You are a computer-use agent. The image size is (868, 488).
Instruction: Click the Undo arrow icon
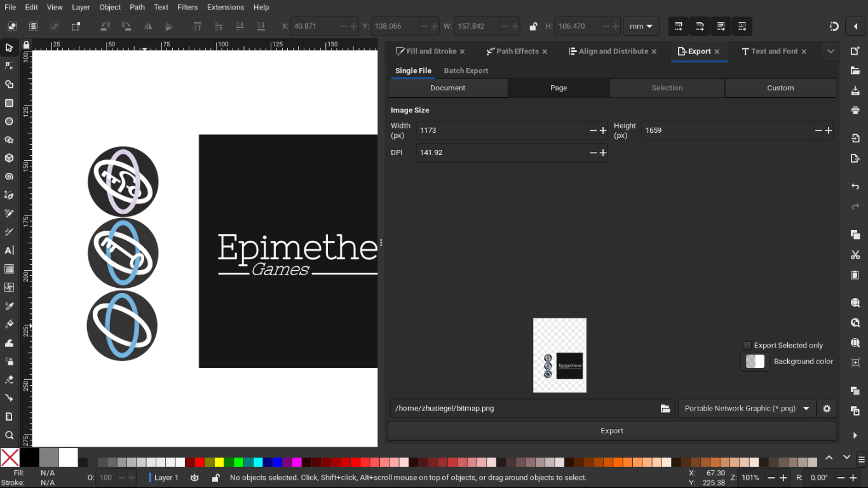point(855,186)
